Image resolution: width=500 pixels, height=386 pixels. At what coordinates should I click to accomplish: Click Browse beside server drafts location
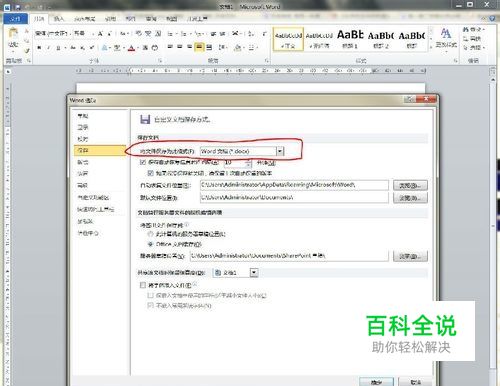point(410,256)
